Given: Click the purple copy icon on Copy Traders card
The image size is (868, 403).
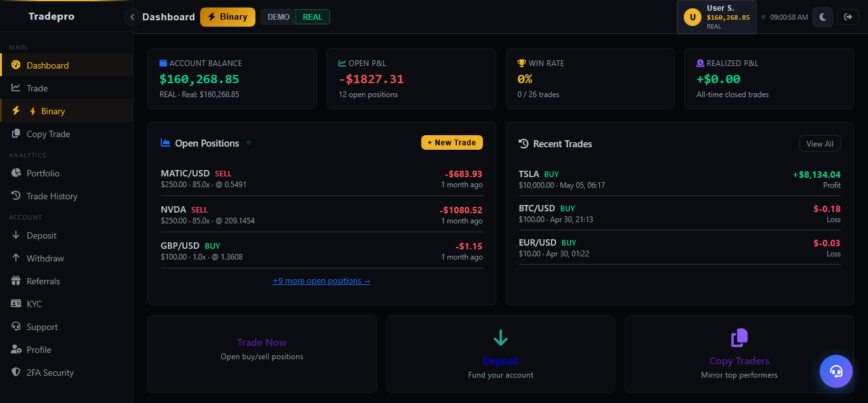Looking at the screenshot, I should click(x=739, y=338).
